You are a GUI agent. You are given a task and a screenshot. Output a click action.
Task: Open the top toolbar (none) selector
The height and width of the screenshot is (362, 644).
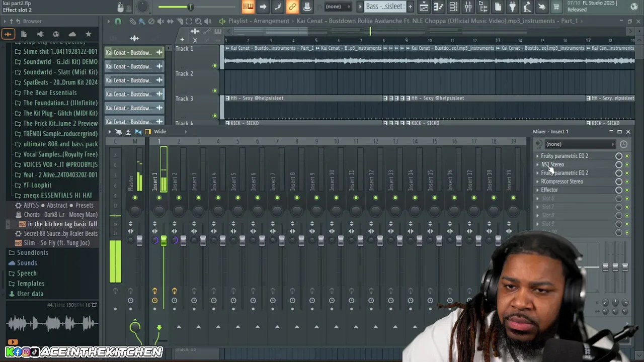338,7
